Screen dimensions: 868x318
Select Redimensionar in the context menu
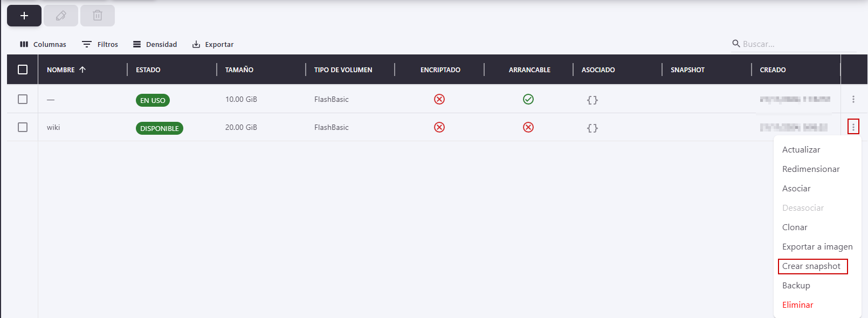[811, 169]
